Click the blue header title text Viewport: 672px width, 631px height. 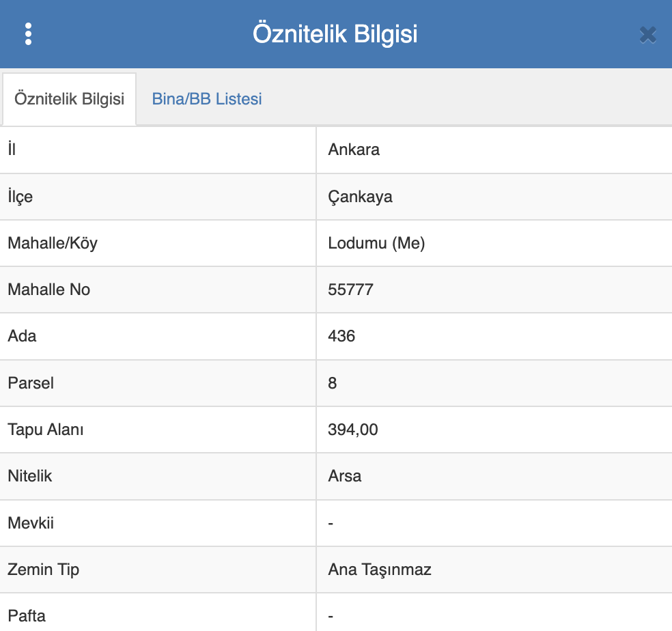[x=335, y=33]
